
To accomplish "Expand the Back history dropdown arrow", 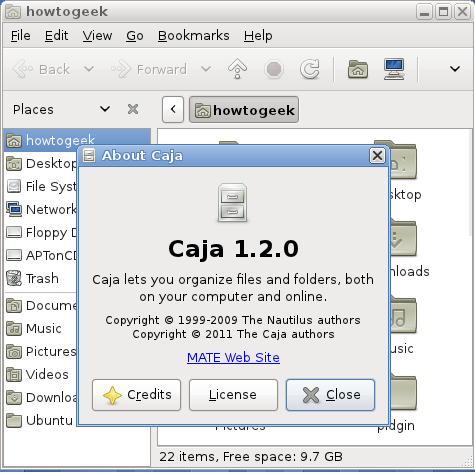I will [89, 69].
